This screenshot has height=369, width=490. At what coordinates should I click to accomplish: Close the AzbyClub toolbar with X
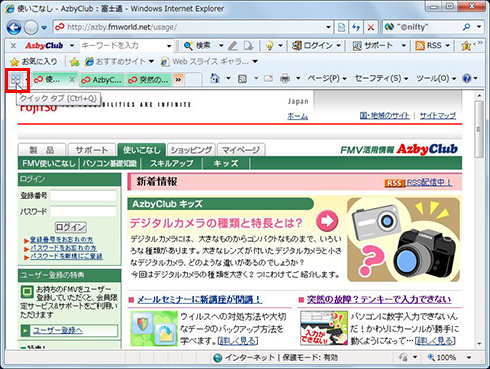(13, 46)
